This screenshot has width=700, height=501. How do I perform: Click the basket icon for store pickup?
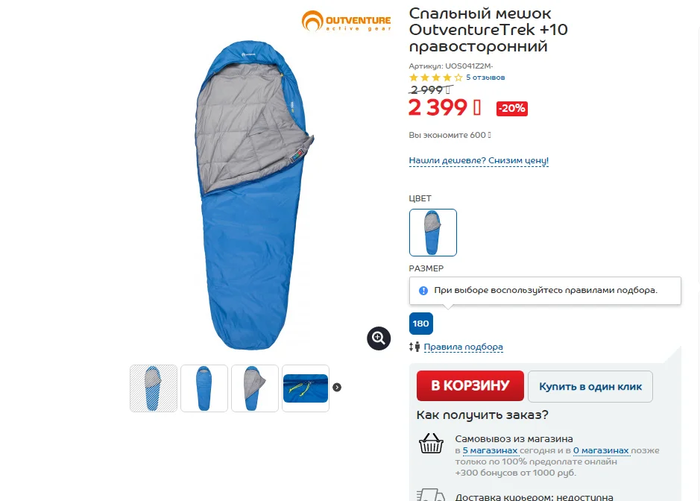431,444
